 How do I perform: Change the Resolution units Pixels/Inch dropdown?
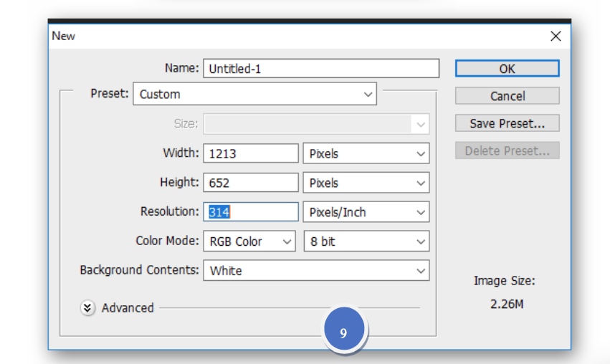coord(366,212)
